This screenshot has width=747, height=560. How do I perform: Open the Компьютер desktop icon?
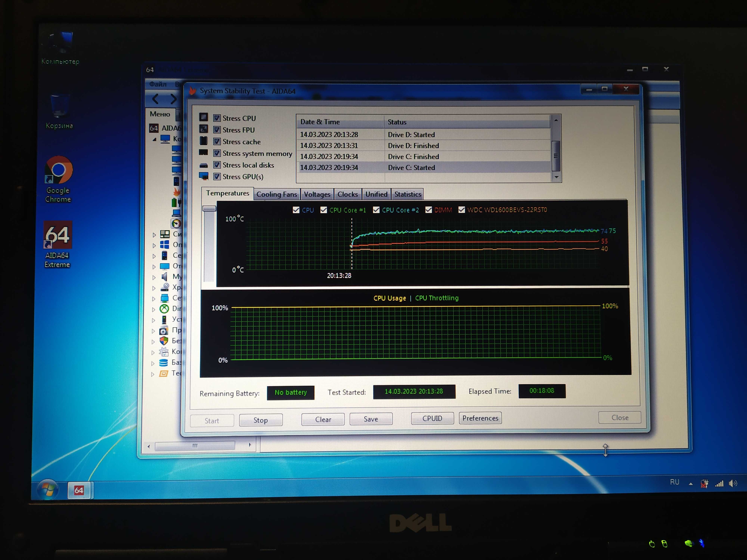tap(61, 48)
